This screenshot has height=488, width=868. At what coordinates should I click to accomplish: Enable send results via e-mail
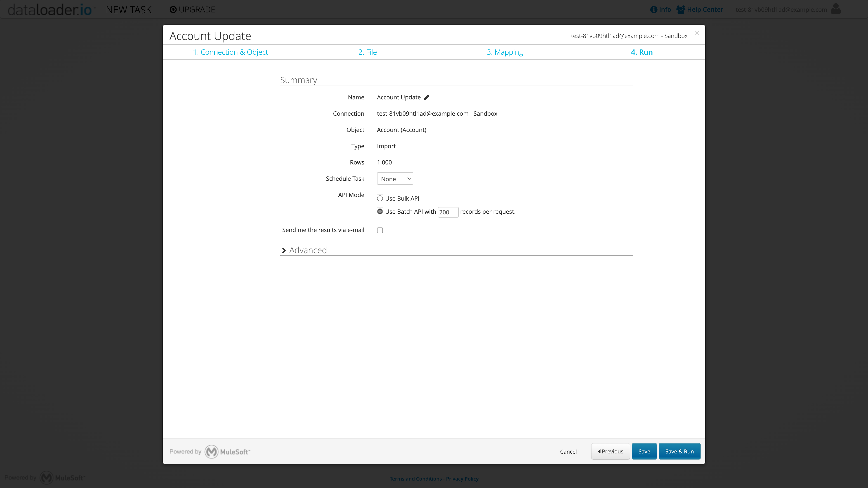(380, 230)
